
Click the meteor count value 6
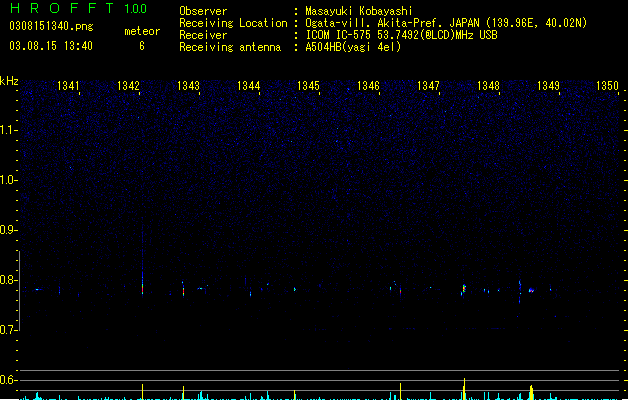[142, 46]
